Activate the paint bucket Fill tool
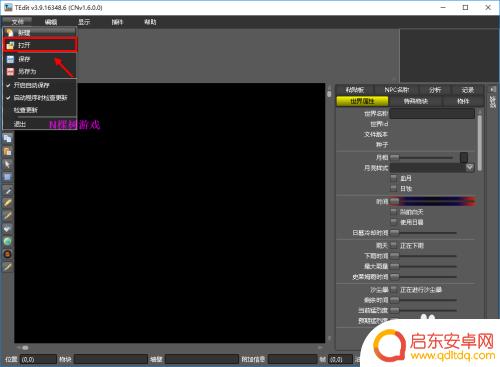Screen dimensions: 500x367 pos(8,229)
